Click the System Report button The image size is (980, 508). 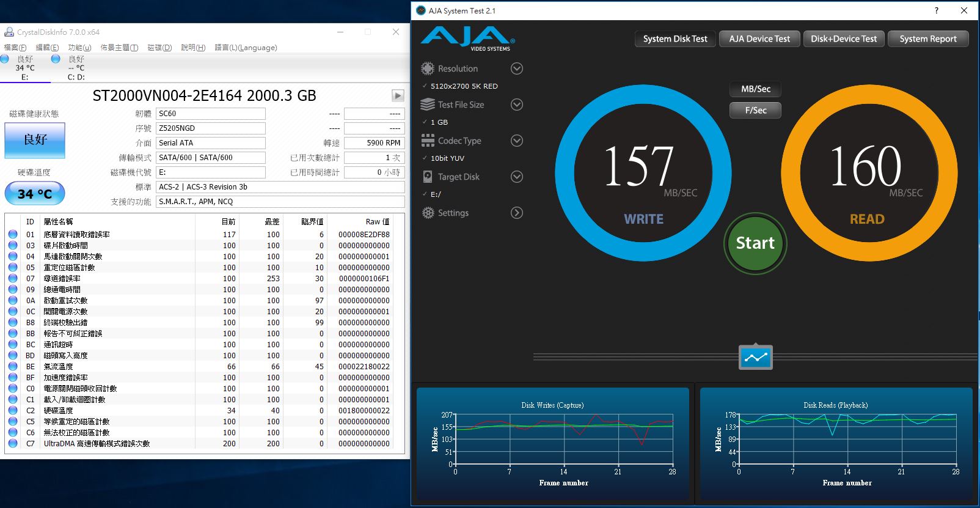click(x=928, y=39)
